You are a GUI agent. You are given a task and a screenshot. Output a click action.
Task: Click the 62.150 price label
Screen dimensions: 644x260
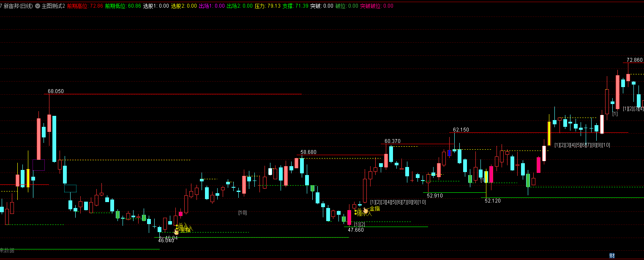tap(461, 130)
